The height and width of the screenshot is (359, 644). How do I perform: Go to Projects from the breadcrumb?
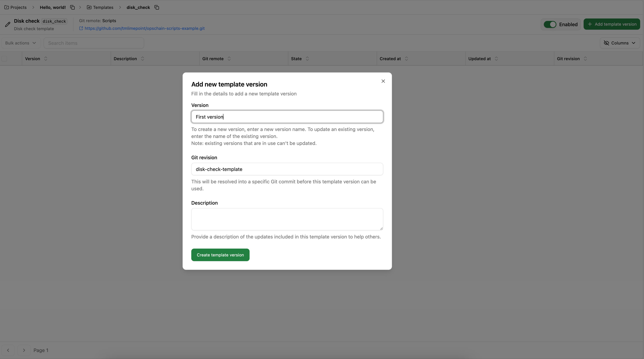point(18,7)
